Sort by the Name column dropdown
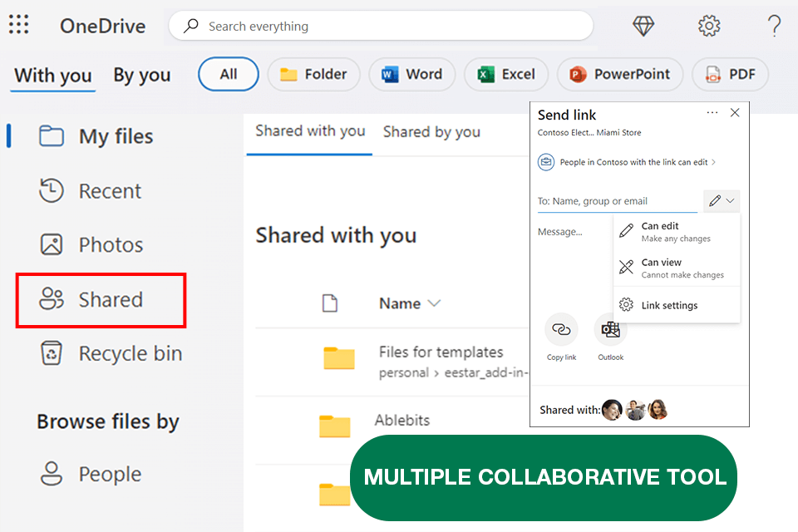 (x=410, y=303)
